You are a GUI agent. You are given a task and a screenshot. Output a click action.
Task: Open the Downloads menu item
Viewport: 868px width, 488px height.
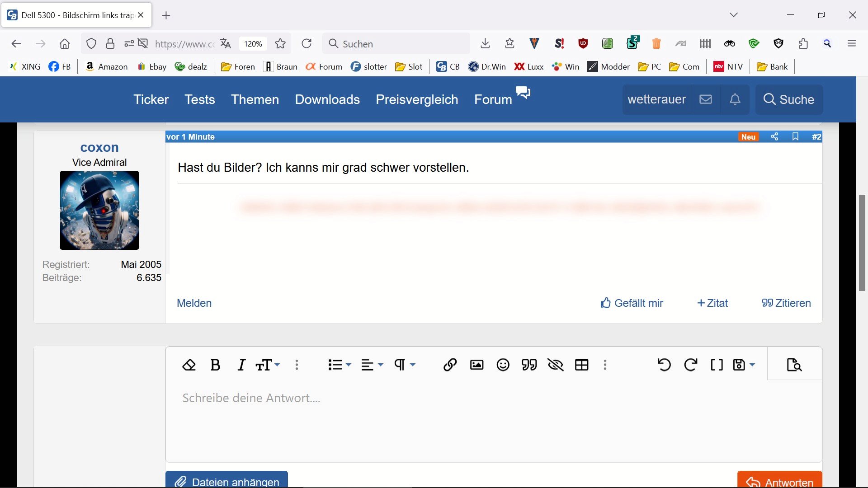pos(327,99)
